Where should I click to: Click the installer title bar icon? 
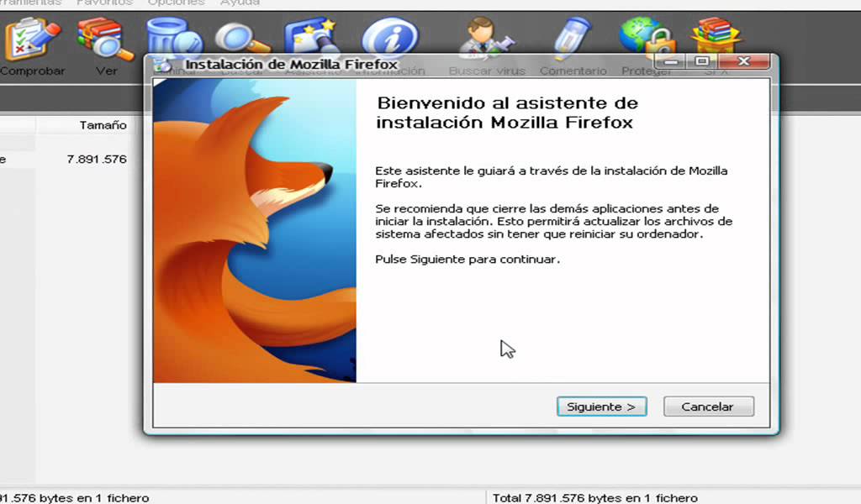tap(162, 65)
